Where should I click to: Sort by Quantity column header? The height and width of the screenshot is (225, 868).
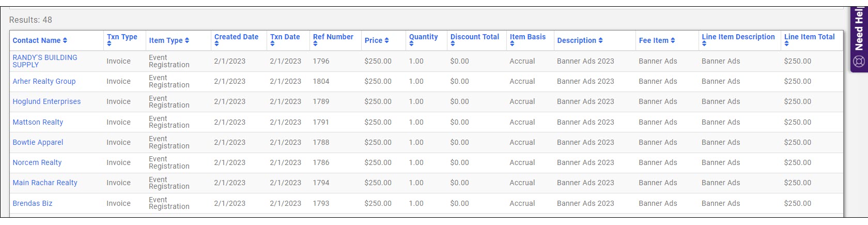point(423,37)
